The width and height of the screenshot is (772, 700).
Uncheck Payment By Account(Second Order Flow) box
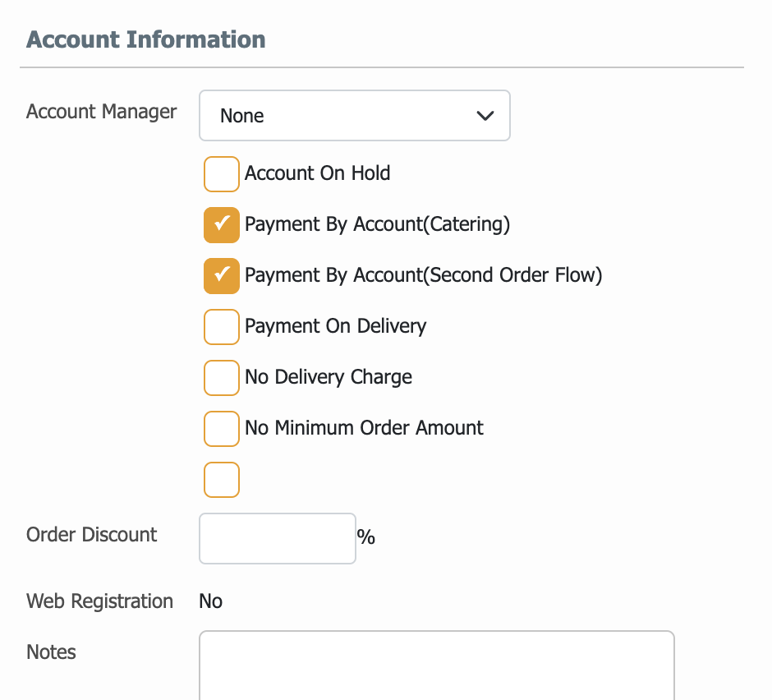222,276
